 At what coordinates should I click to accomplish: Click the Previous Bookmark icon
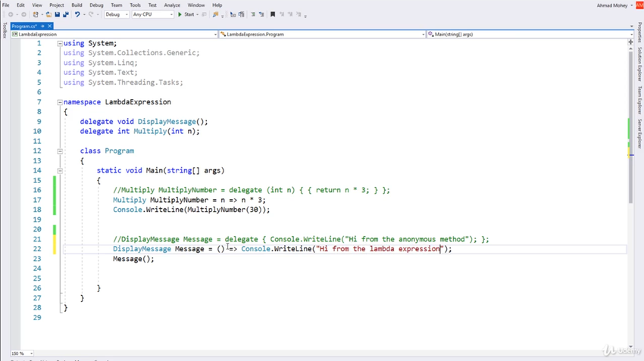click(282, 14)
